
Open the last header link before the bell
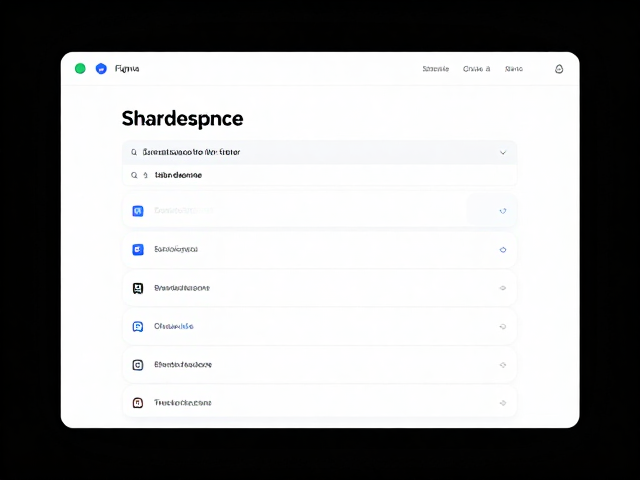[x=513, y=69]
